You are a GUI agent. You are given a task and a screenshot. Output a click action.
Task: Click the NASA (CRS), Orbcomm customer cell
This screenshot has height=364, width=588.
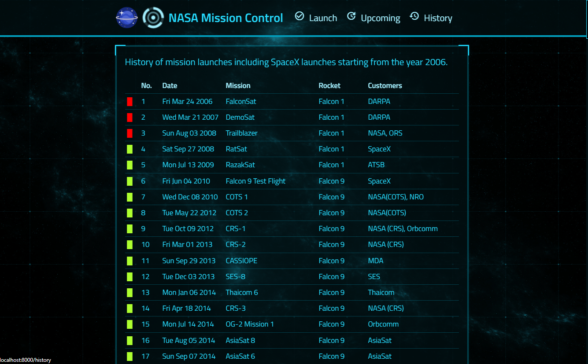(x=403, y=228)
